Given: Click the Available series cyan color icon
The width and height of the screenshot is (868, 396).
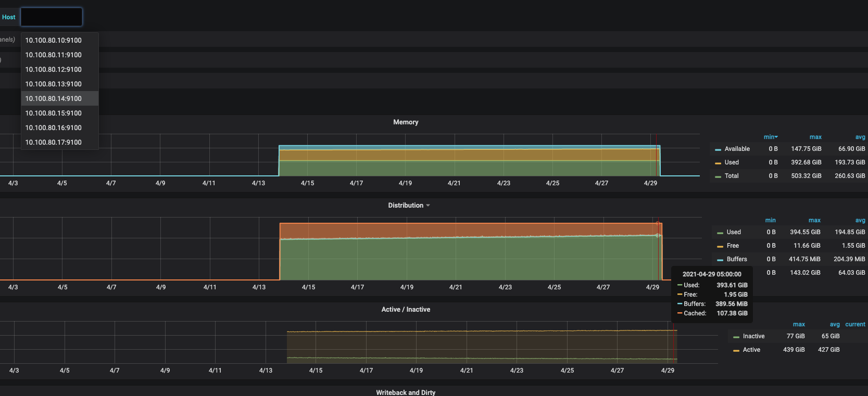Looking at the screenshot, I should coord(718,149).
